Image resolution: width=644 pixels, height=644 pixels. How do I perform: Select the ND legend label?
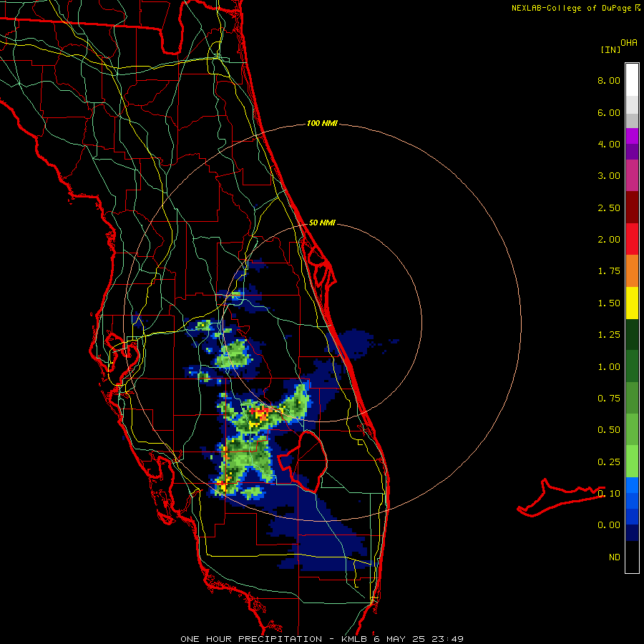[x=615, y=557]
